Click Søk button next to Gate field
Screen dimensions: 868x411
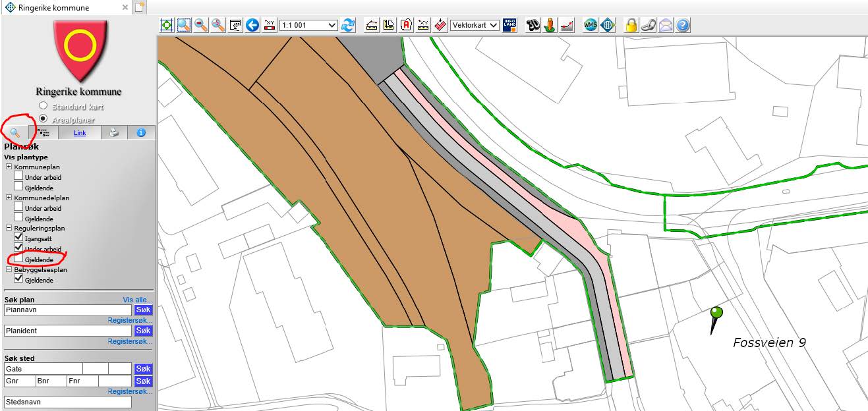click(x=143, y=369)
